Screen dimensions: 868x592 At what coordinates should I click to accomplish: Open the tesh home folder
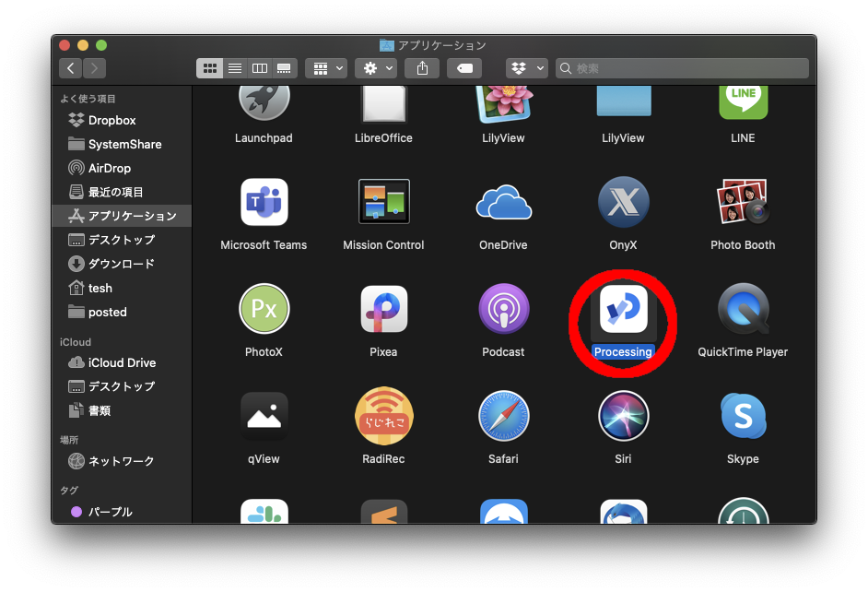(x=122, y=288)
